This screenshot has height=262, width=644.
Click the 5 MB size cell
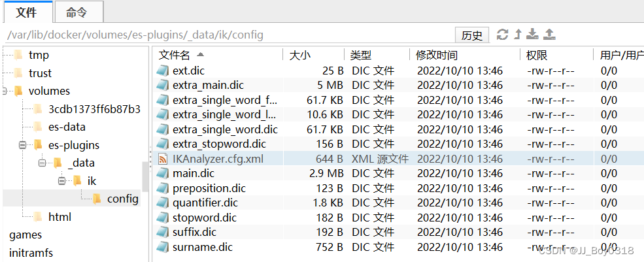click(330, 86)
